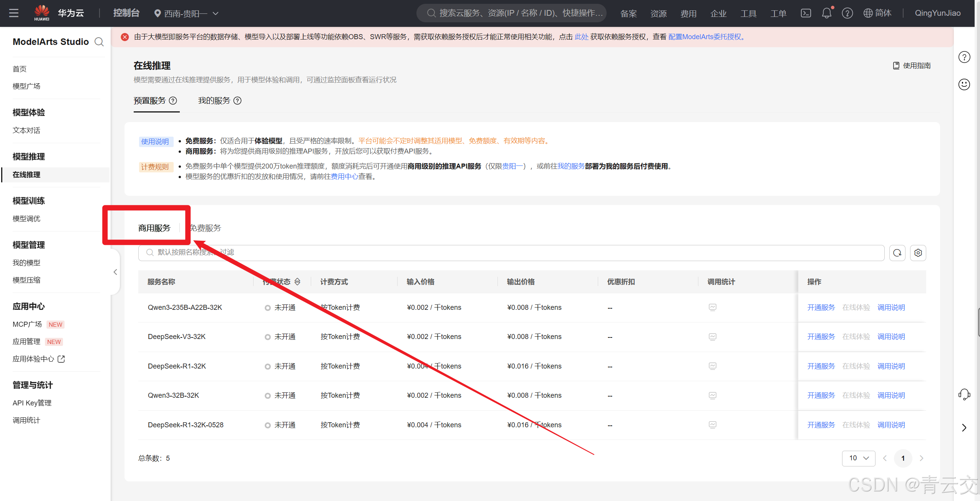The image size is (980, 501).
Task: Click the service name filter field
Action: (x=511, y=253)
